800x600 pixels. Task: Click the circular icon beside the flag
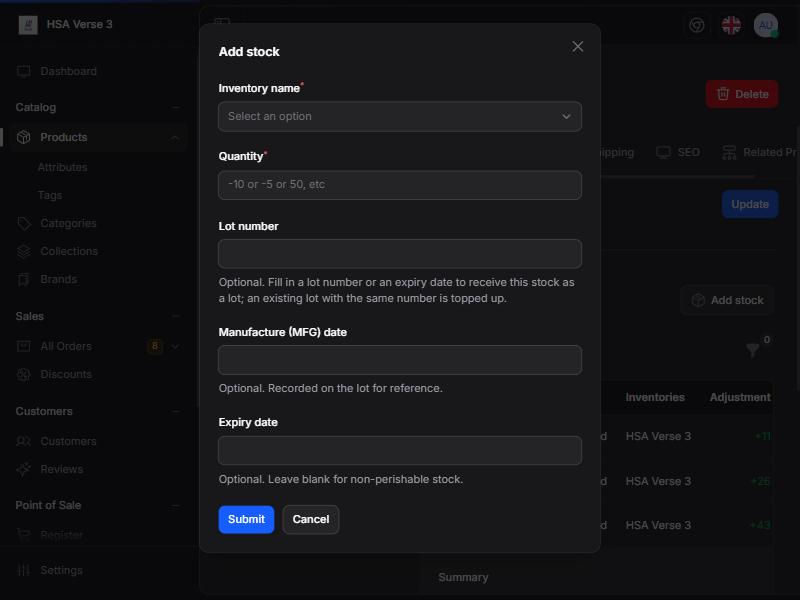click(696, 25)
